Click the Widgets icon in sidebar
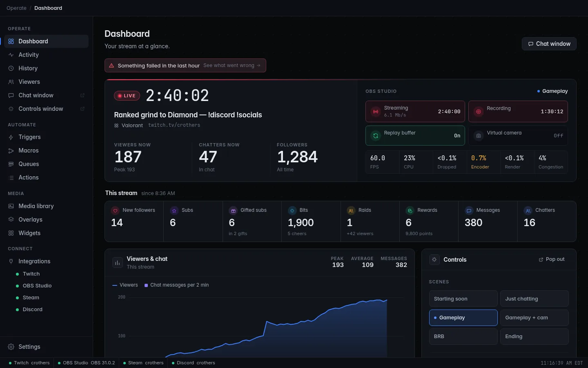 (11, 233)
